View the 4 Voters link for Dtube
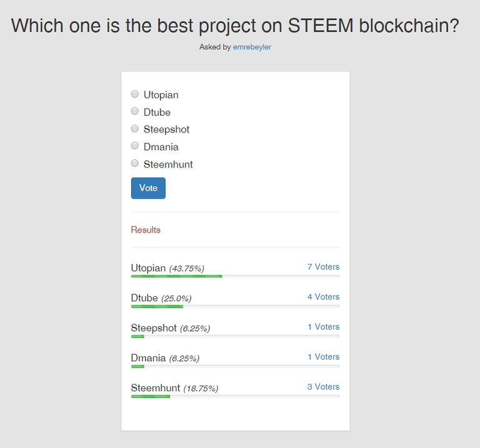Screen dimensions: 480x448 323,297
